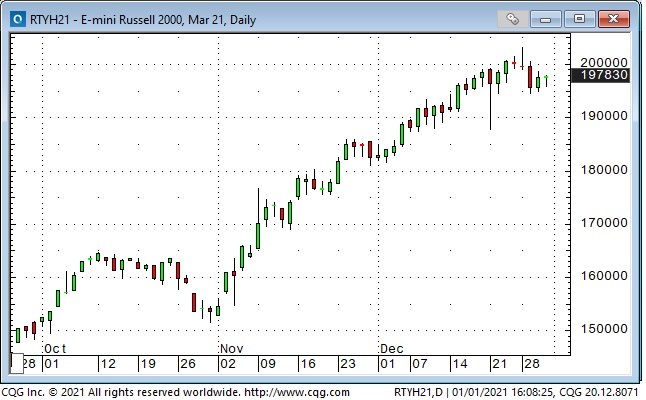Image resolution: width=646 pixels, height=400 pixels.
Task: Click the date label 21 on time axis
Action: (x=499, y=364)
